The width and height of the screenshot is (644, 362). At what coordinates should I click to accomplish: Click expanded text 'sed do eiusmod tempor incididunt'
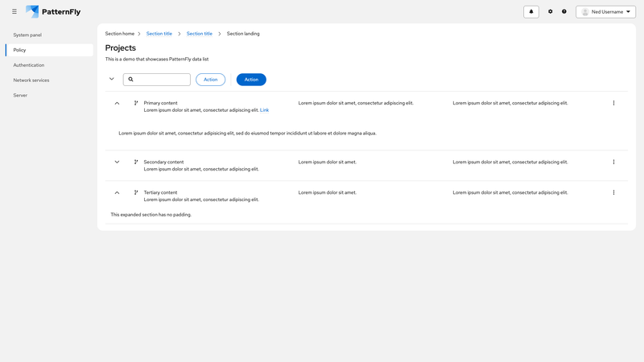coord(271,134)
